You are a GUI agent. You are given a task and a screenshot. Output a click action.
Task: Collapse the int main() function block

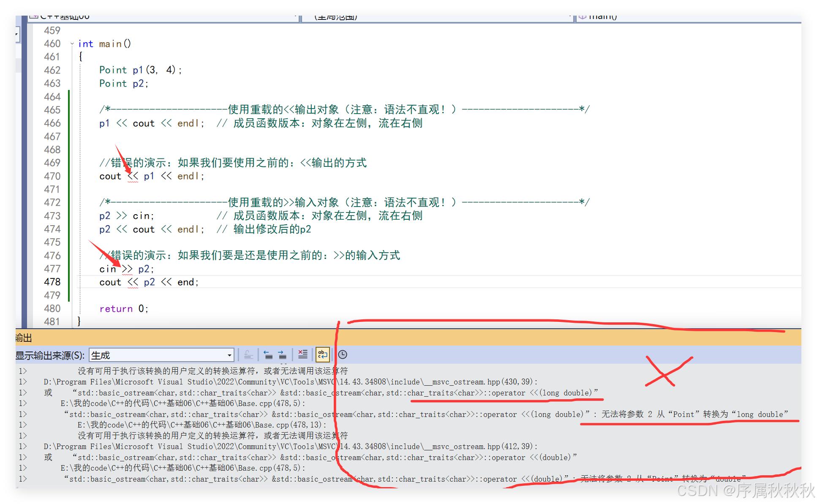click(x=72, y=44)
